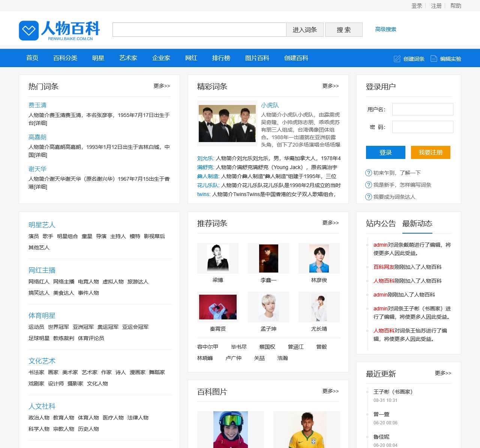
Task: Click question icon beside 初来乍到，了解一下
Action: pyautogui.click(x=368, y=173)
